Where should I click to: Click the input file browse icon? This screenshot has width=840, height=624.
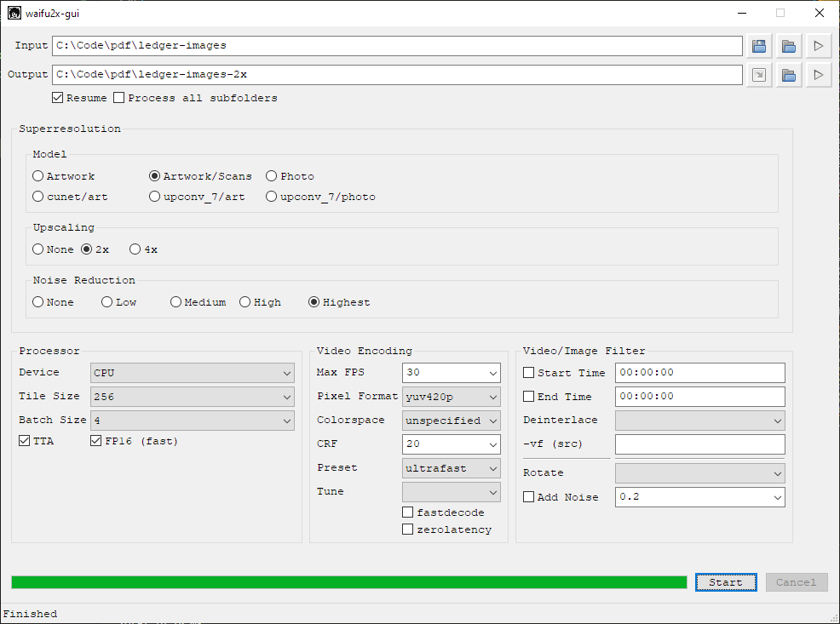pos(758,46)
